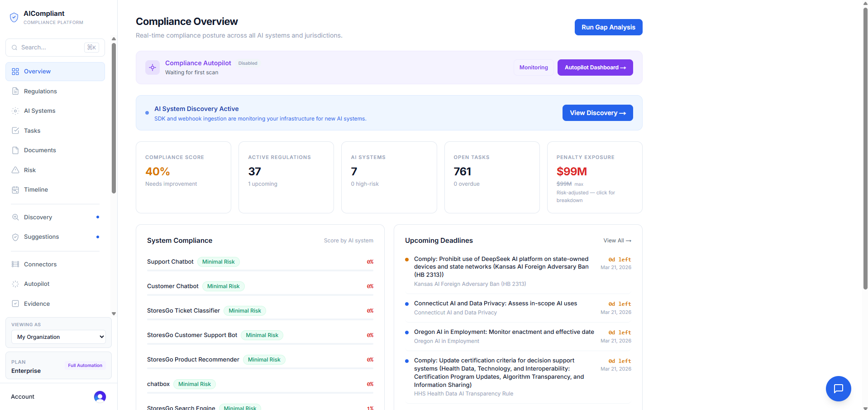This screenshot has height=410, width=868.
Task: Open the Compliance Score card
Action: click(x=183, y=177)
